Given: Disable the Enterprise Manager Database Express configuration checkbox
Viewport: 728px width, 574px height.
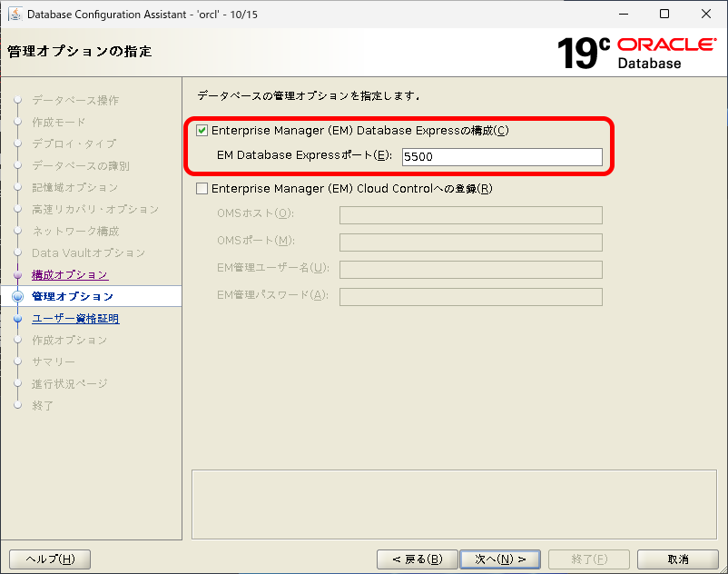Looking at the screenshot, I should coord(202,129).
